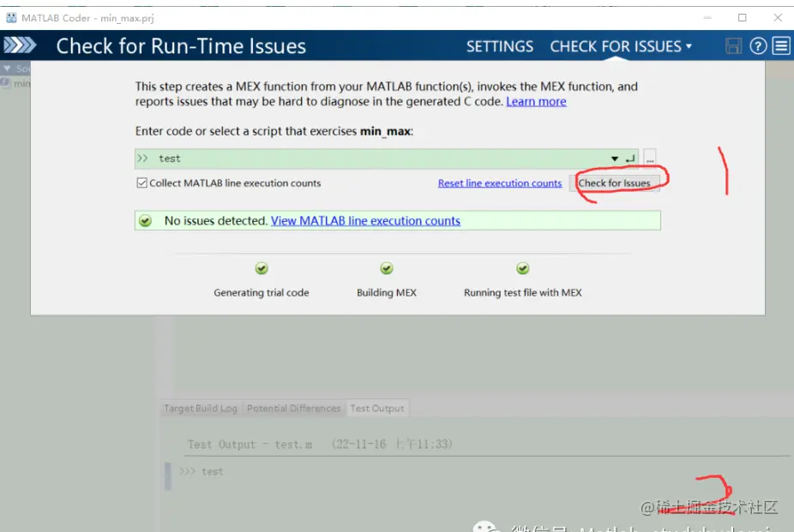Open the hamburger menu icon in header
Screen dimensions: 794x532
point(781,46)
